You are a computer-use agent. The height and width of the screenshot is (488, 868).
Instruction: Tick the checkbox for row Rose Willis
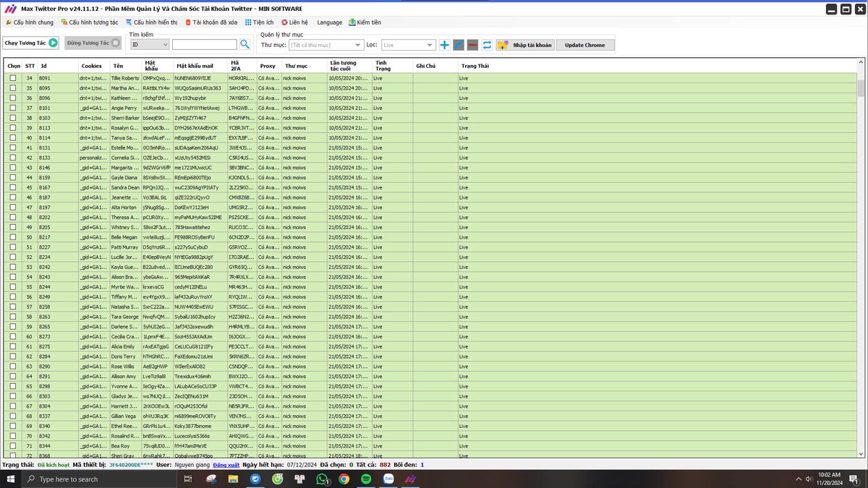(x=12, y=367)
